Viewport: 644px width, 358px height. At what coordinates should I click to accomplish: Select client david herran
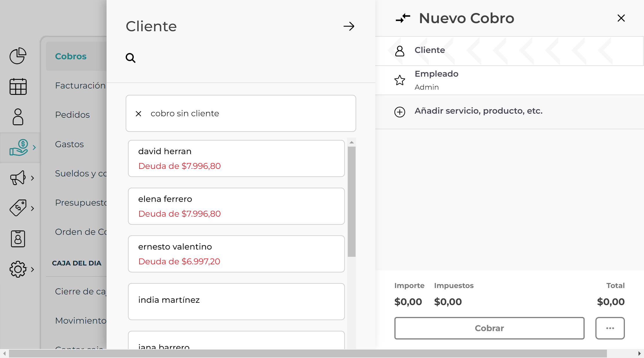tap(236, 158)
